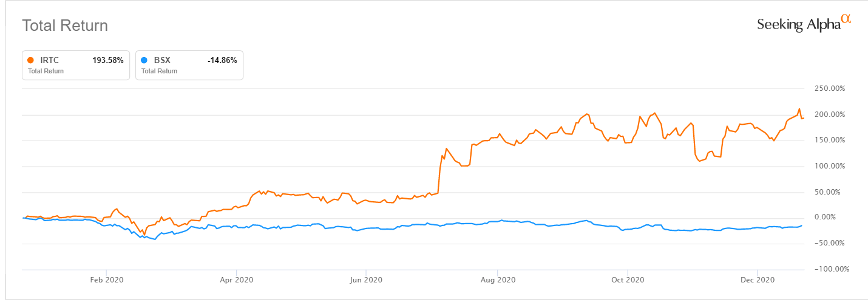Click the IRTC 193.58% return value
Screen dimensions: 868x300
109,60
